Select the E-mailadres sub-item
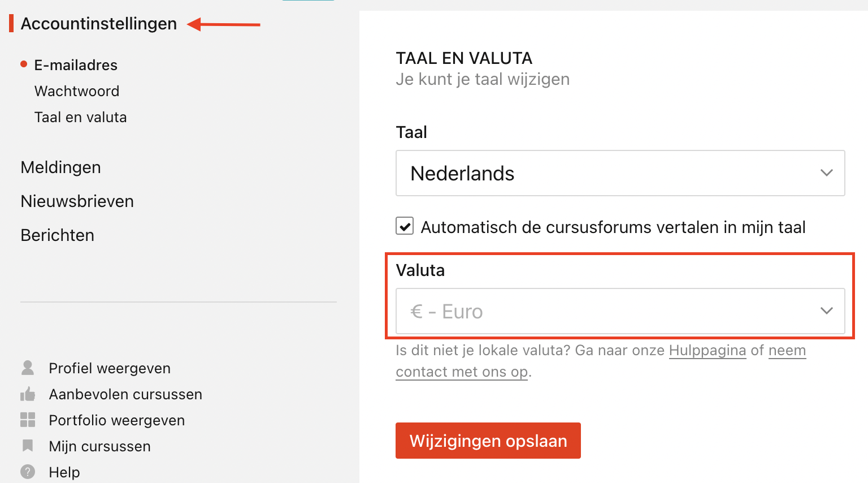868x483 pixels. coord(76,65)
